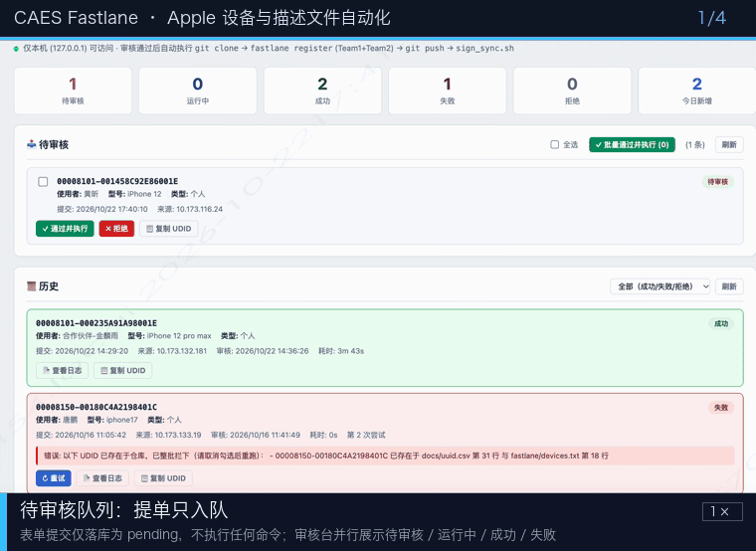This screenshot has width=756, height=551.
Task: Click the CAES Fastlane title text
Action: pos(77,18)
